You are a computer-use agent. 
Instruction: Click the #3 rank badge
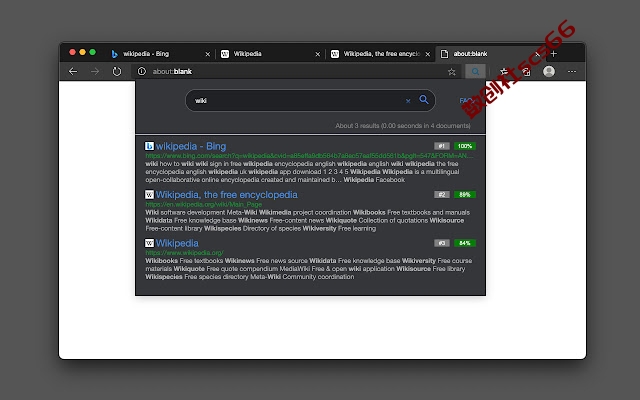tap(442, 243)
